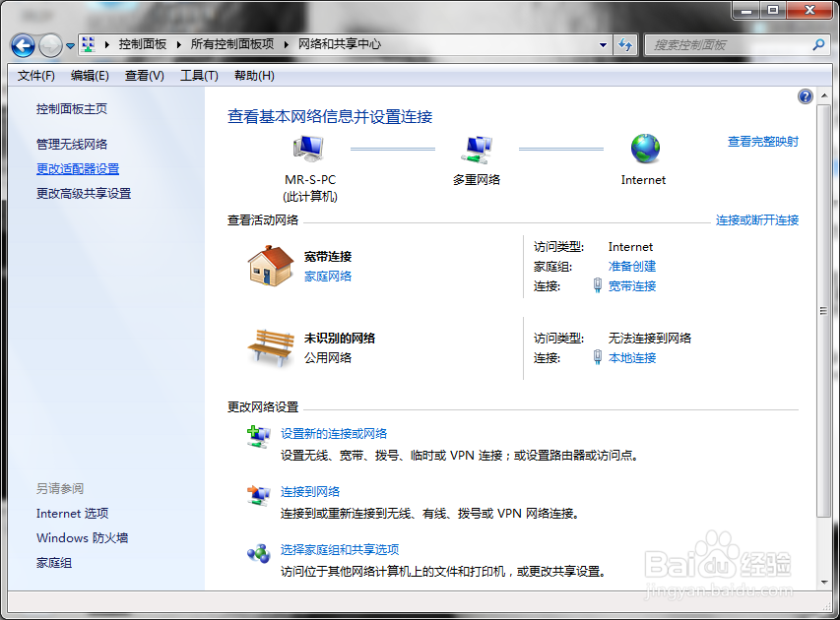This screenshot has width=840, height=620.
Task: Select 网络和共享中心 breadcrumb segment
Action: coord(340,44)
